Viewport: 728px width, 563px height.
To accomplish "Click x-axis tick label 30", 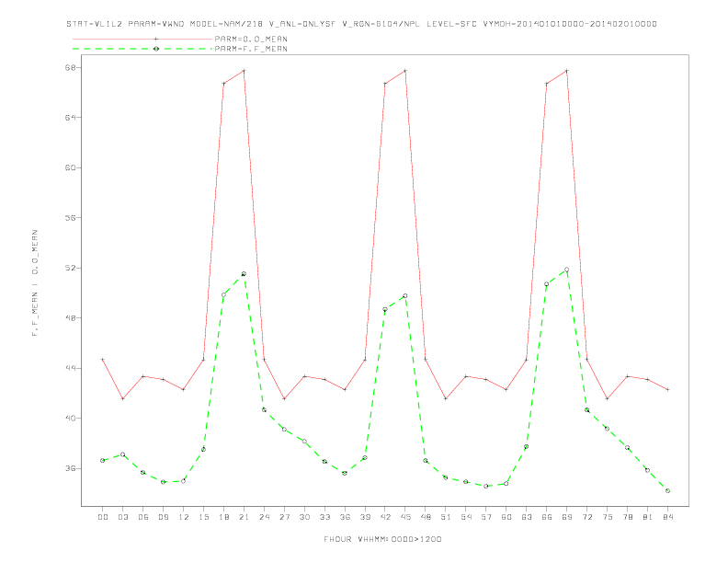I will pyautogui.click(x=304, y=517).
